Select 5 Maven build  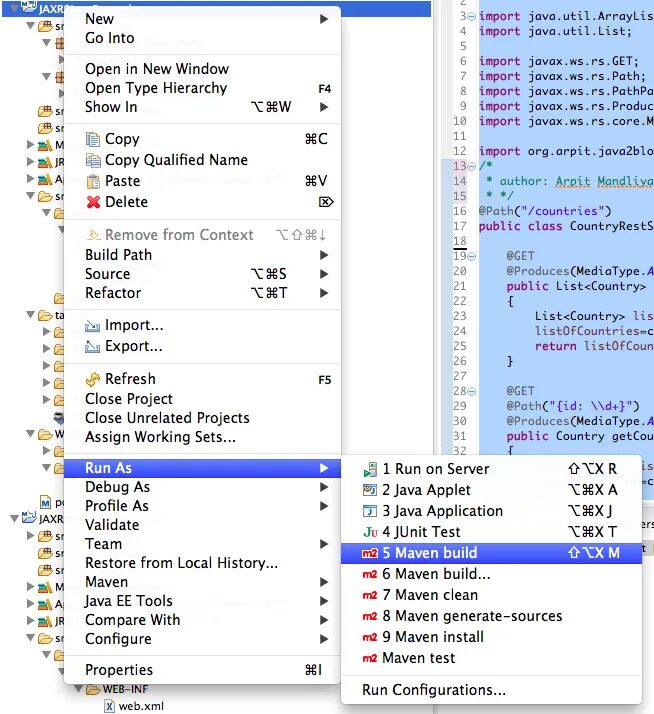point(491,553)
